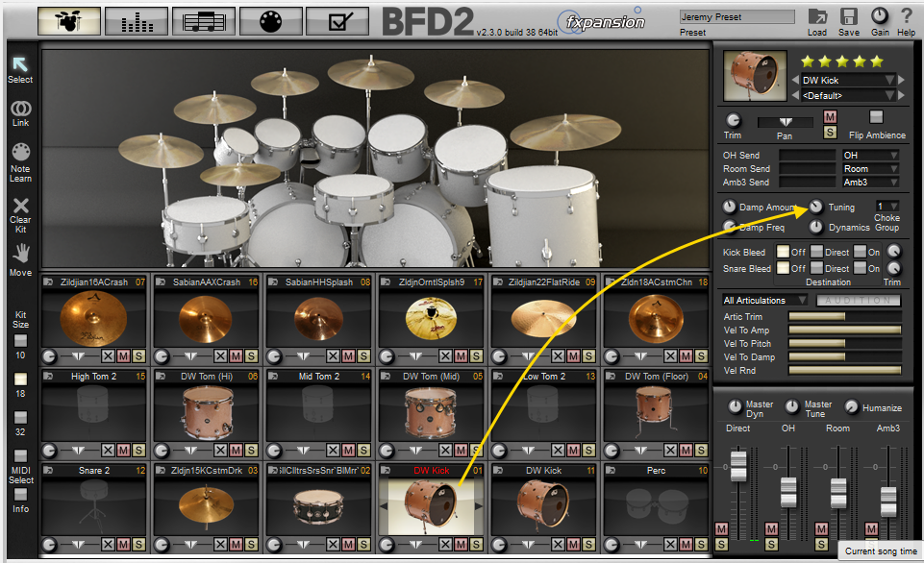Image resolution: width=924 pixels, height=563 pixels.
Task: Adjust the Vel To Amp slider
Action: pyautogui.click(x=845, y=330)
